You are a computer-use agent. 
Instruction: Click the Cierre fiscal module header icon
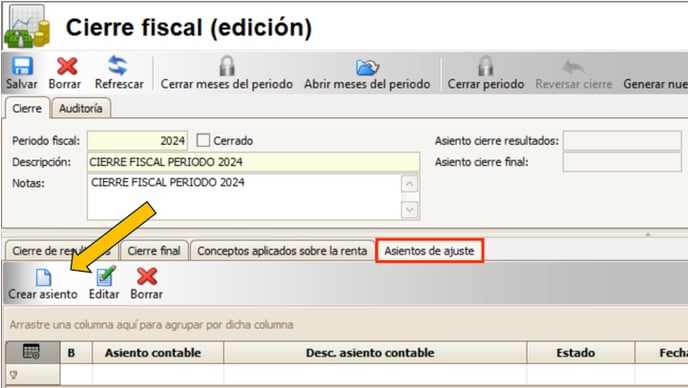[26, 26]
